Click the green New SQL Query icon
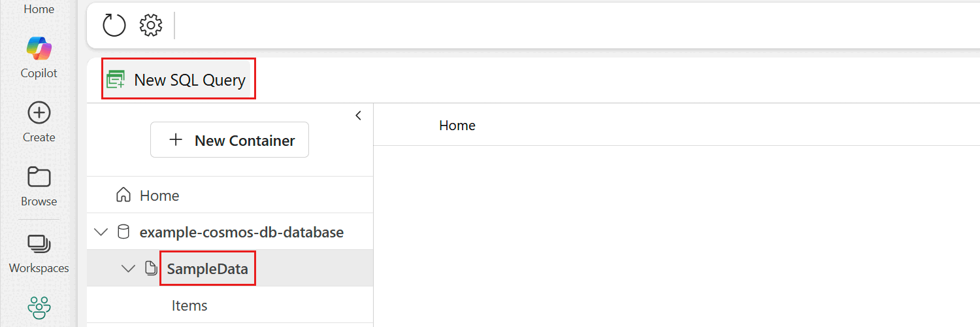Screen dimensions: 980x327 [x=116, y=80]
